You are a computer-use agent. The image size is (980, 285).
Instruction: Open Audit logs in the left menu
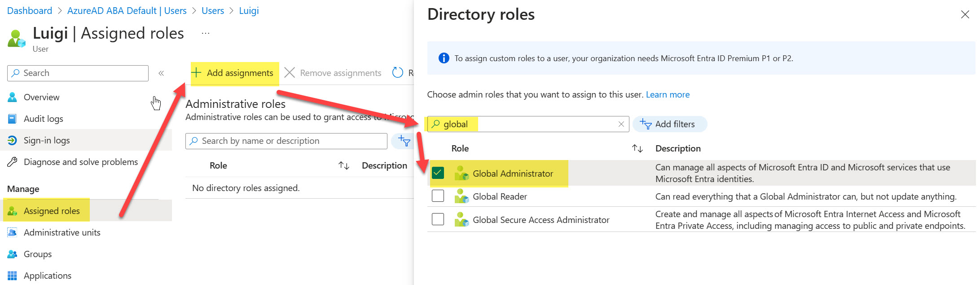point(43,119)
